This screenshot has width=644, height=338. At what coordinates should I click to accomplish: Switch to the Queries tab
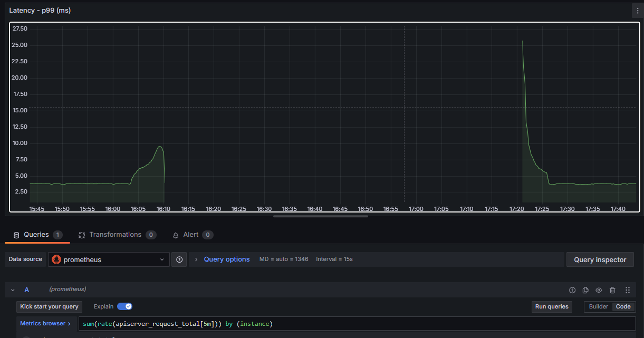click(x=37, y=235)
